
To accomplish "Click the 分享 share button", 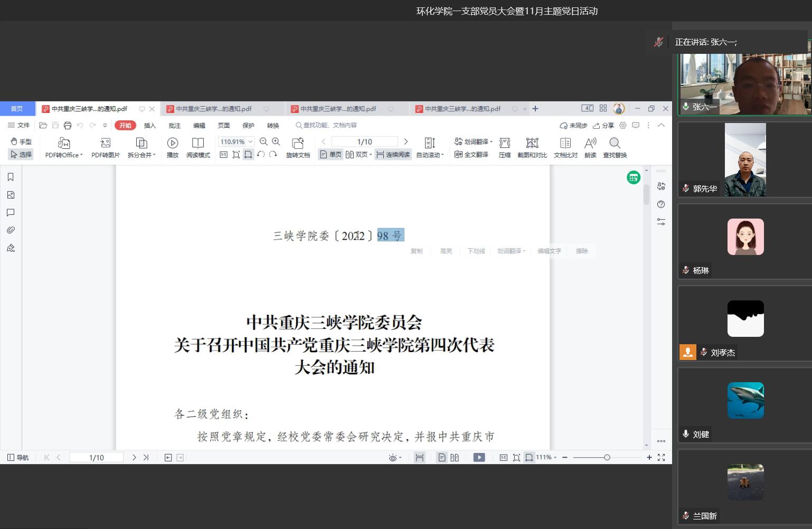I will pos(603,126).
